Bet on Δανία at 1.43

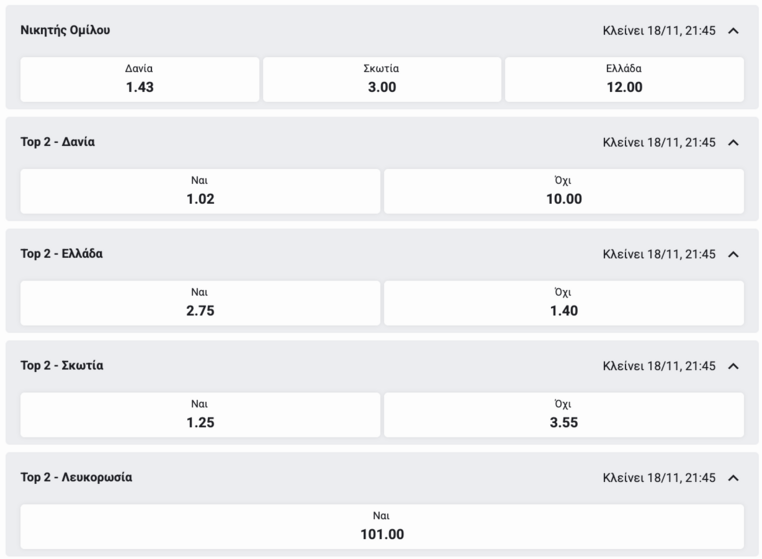tap(140, 79)
